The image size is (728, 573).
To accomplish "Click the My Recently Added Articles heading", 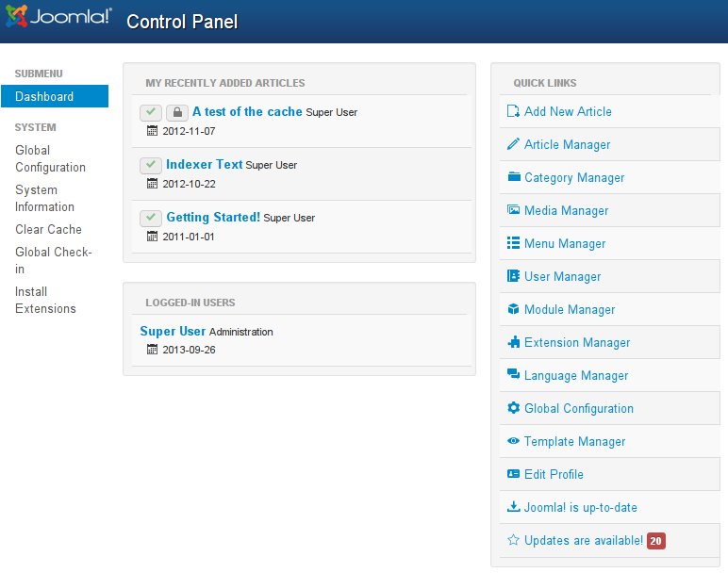I will [225, 83].
